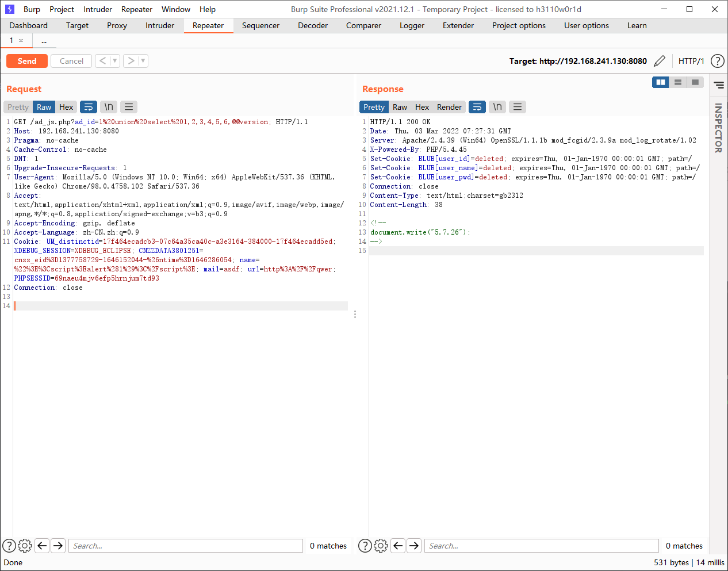Open Request search help icon
This screenshot has width=728, height=571.
tap(9, 546)
